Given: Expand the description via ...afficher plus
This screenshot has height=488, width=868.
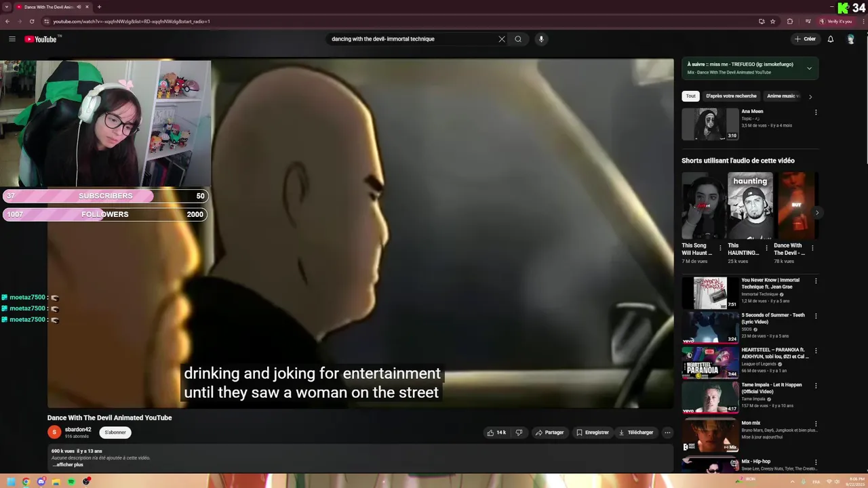Looking at the screenshot, I should tap(68, 464).
